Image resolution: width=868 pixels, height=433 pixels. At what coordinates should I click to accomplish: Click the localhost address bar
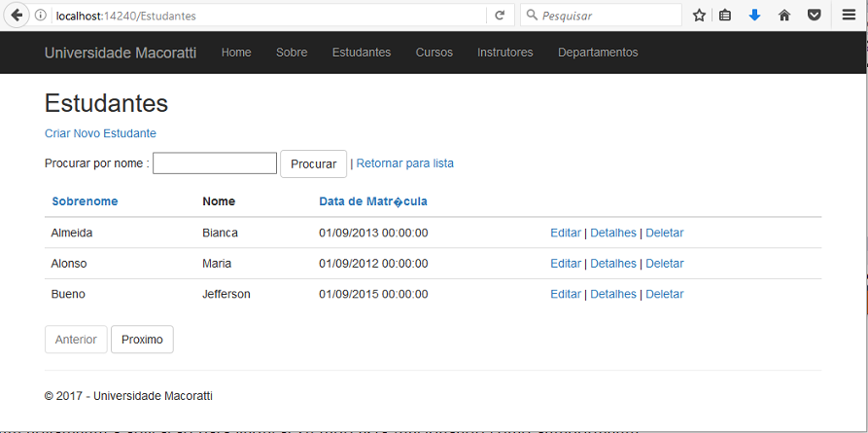click(x=268, y=17)
